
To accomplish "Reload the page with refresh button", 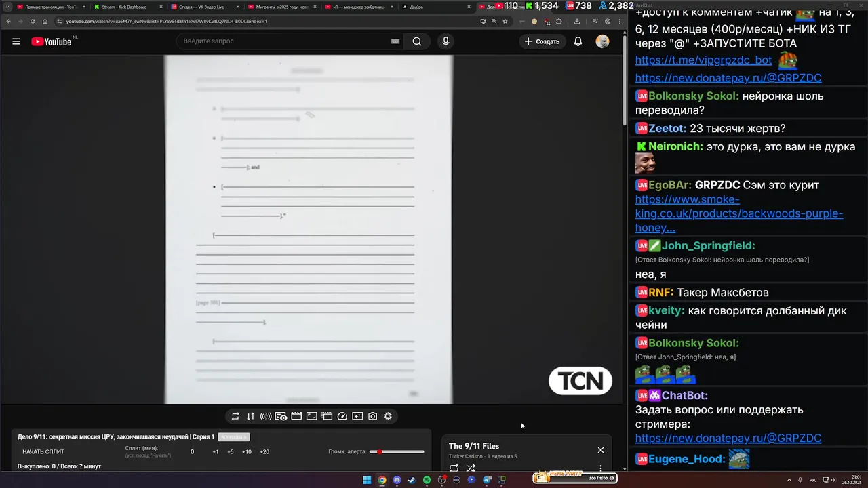I will pos(33,21).
